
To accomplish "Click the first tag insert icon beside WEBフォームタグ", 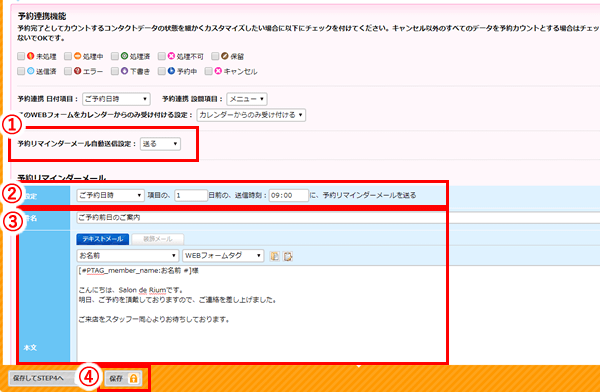I will point(274,256).
